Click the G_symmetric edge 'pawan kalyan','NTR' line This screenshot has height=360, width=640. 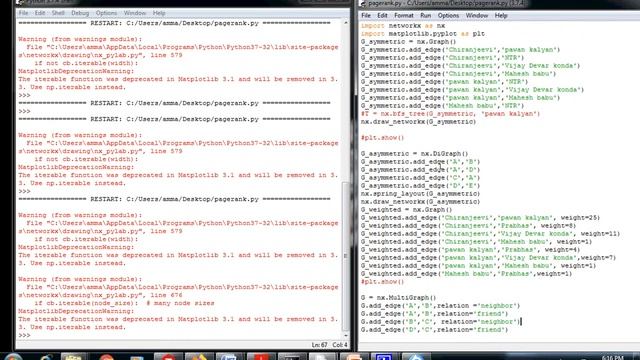click(444, 82)
